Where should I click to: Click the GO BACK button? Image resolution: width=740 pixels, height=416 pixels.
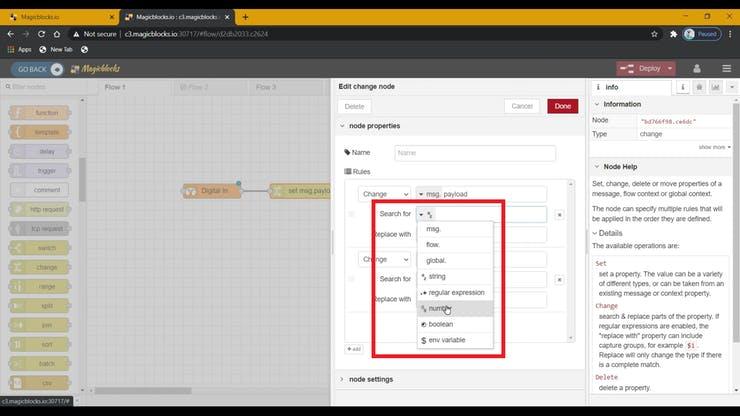tap(37, 69)
